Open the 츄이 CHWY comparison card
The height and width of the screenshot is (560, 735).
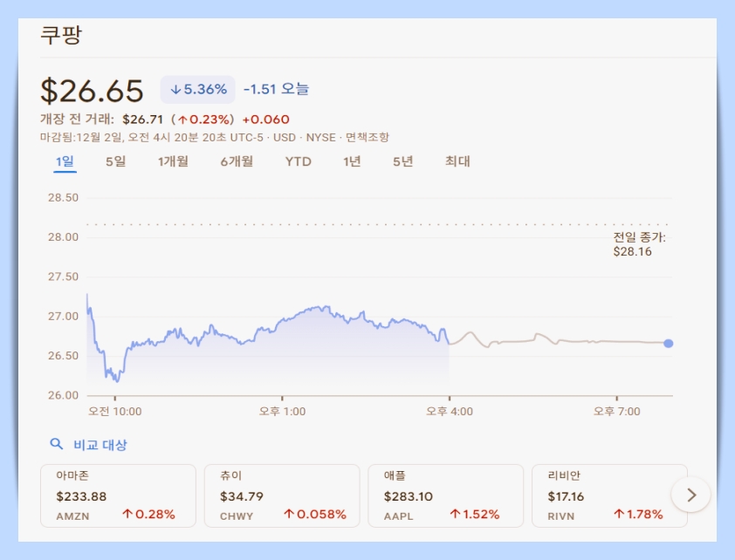282,495
